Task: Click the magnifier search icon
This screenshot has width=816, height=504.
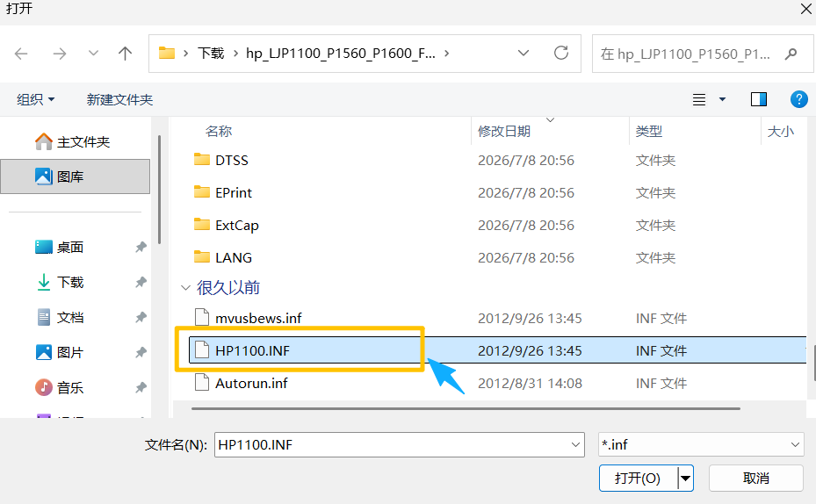Action: [x=791, y=54]
